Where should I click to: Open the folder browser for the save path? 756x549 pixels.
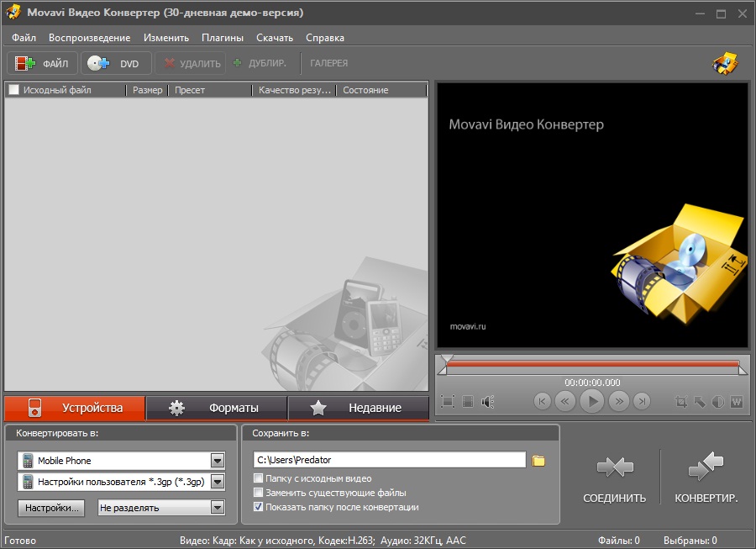click(x=540, y=459)
